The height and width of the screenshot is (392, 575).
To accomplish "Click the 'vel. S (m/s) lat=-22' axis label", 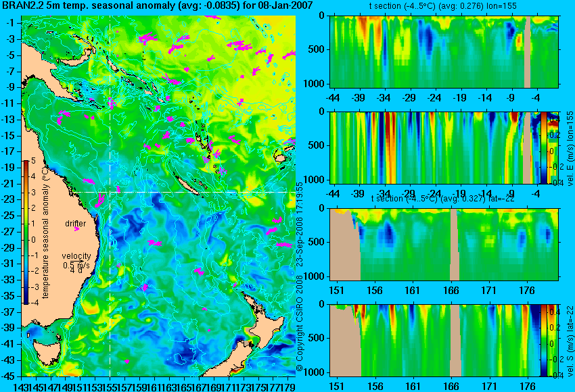I will tap(570, 341).
